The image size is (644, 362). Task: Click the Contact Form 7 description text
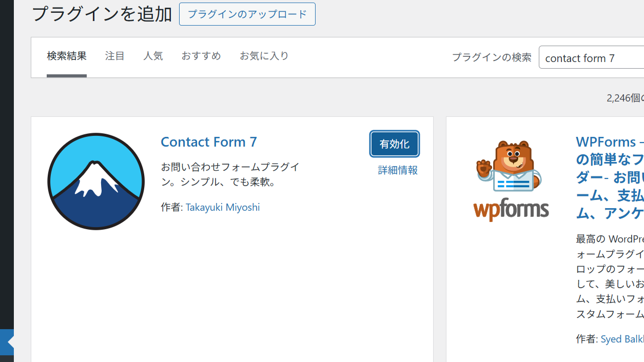click(x=230, y=174)
